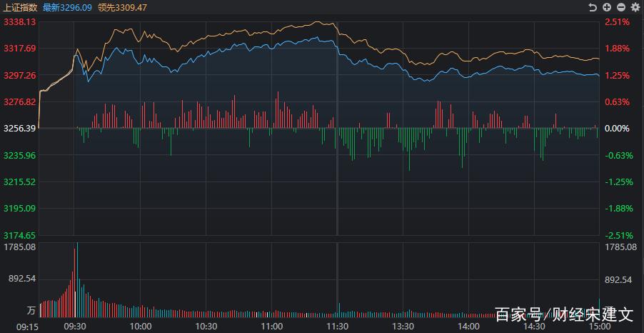Click the undo arrow icon

point(592,7)
